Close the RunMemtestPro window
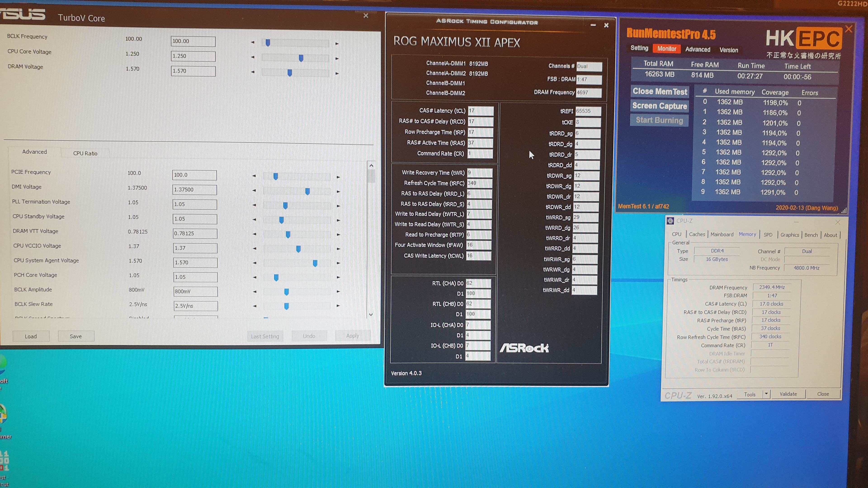This screenshot has height=488, width=868. click(849, 29)
